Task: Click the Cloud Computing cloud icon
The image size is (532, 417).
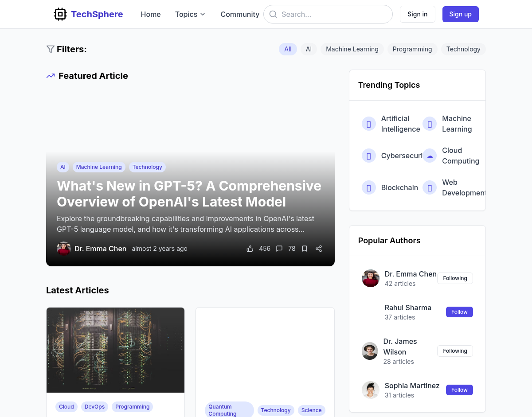Action: pyautogui.click(x=430, y=156)
